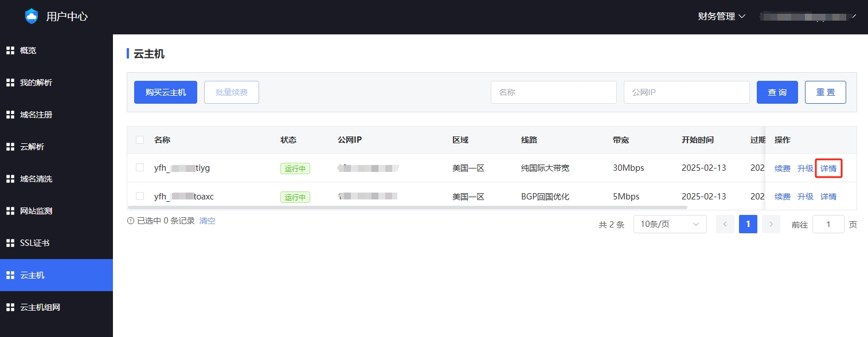Click the grid icon beside 云主机
Viewport: 868px width, 337px height.
click(10, 275)
